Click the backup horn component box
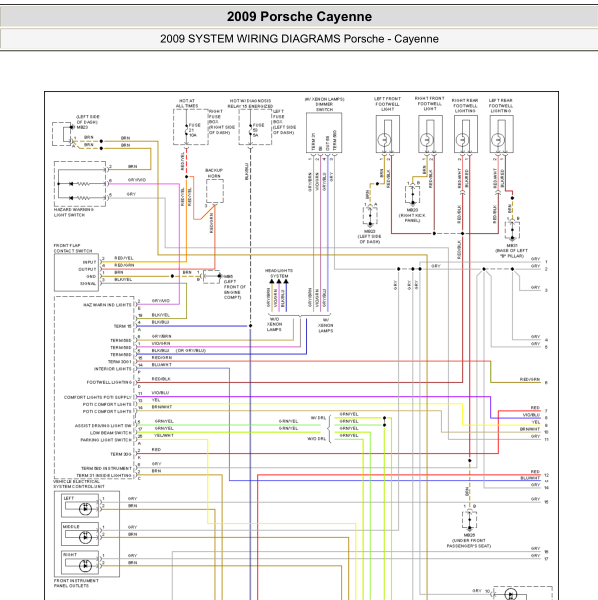 [x=215, y=191]
